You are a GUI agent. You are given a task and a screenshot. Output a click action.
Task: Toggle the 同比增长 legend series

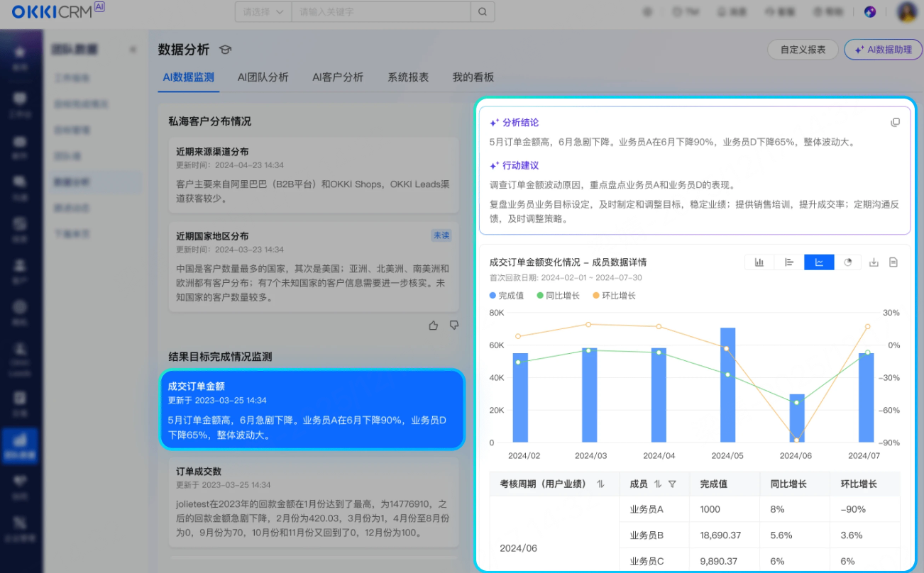559,296
